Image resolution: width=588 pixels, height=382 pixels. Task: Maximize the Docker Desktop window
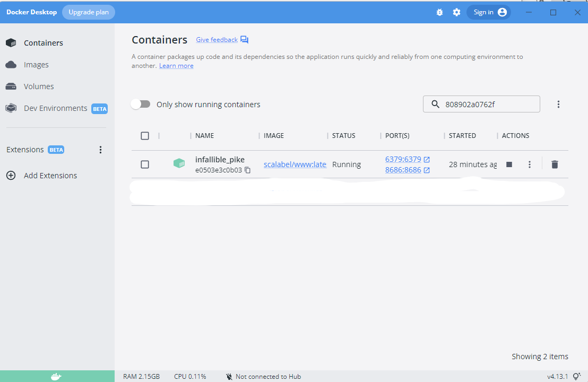coord(553,12)
